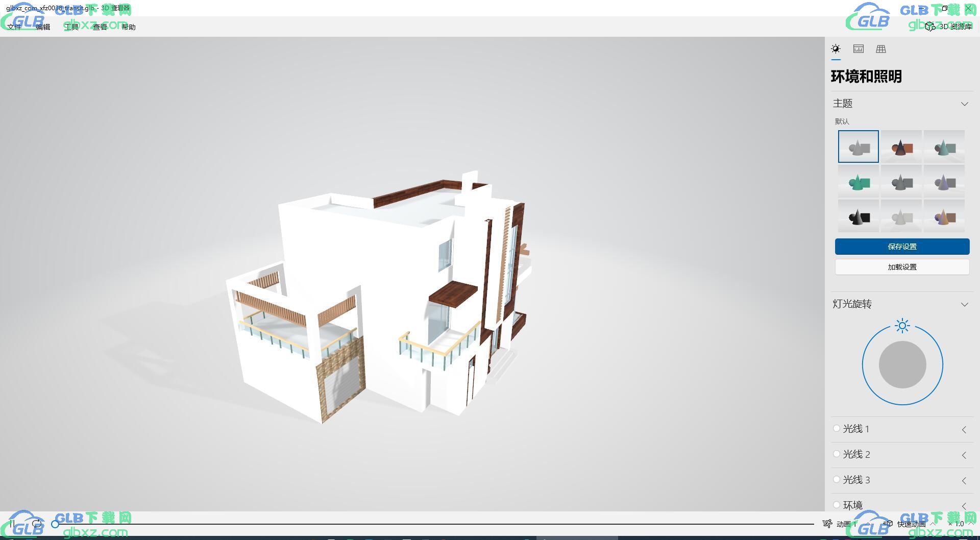This screenshot has width=980, height=540.
Task: Collapse the 主题 section chevron
Action: [x=964, y=104]
